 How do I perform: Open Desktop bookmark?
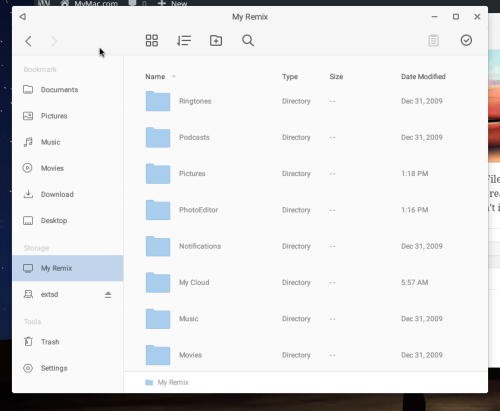coord(68,221)
